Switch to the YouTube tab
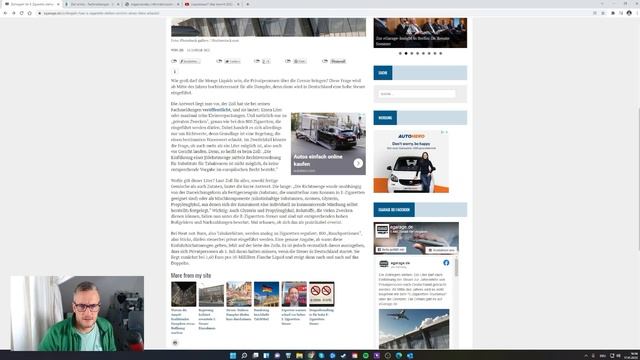The image size is (640, 360). click(211, 4)
